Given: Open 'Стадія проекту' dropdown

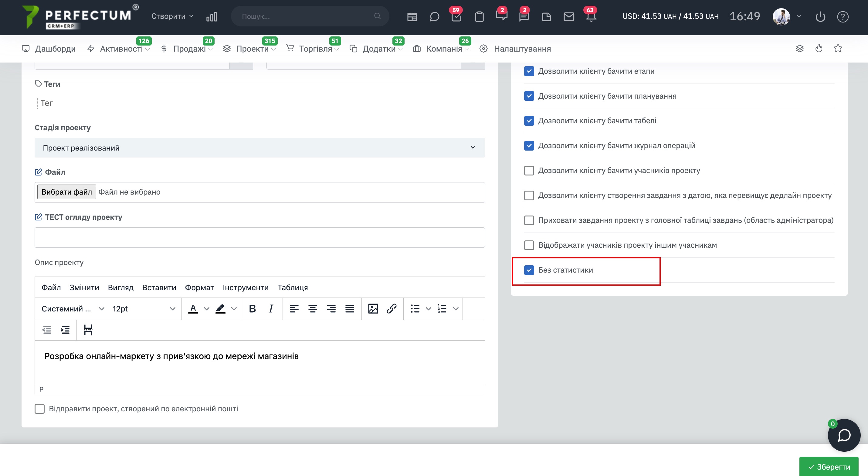Looking at the screenshot, I should coord(259,148).
